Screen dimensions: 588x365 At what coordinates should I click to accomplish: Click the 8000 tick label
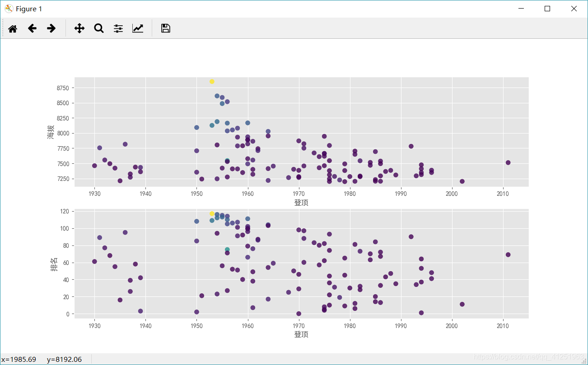tap(63, 134)
